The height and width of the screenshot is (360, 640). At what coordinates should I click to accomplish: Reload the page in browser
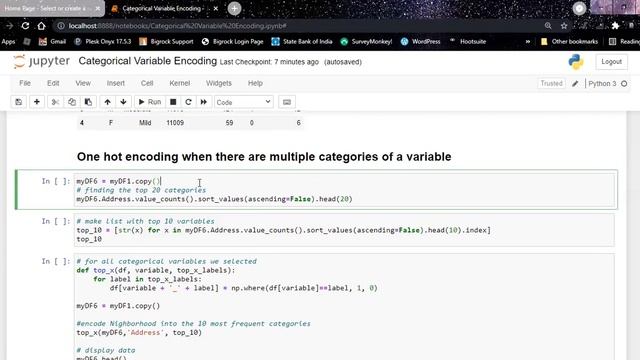click(25, 26)
